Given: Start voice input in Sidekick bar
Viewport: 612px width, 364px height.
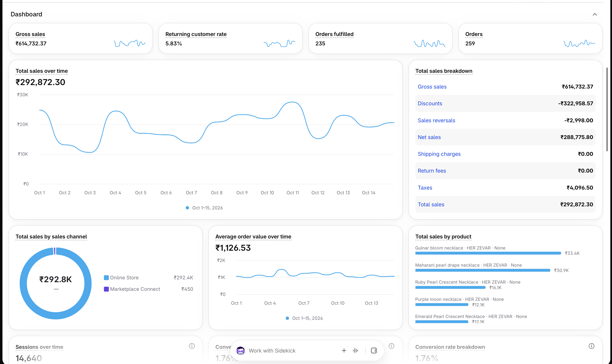Looking at the screenshot, I should coord(355,351).
